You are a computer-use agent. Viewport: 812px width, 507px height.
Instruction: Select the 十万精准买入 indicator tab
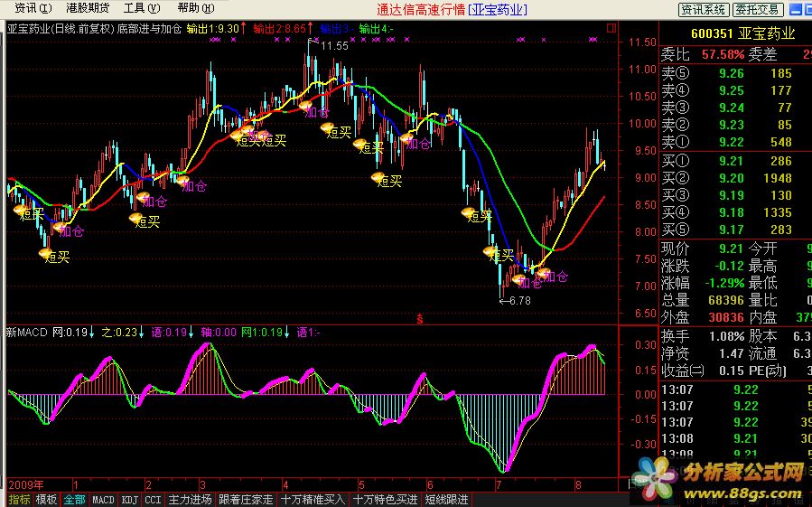click(x=313, y=499)
